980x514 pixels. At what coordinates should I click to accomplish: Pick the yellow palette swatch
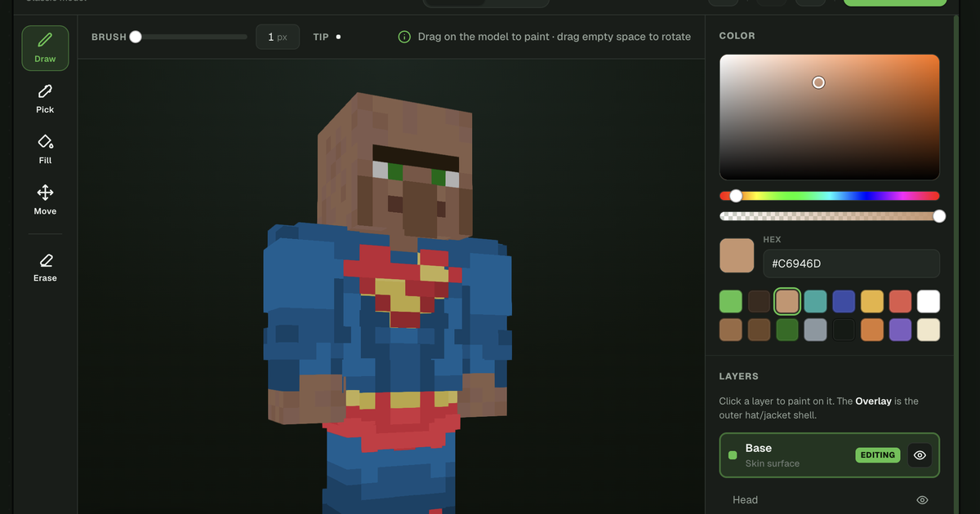872,301
